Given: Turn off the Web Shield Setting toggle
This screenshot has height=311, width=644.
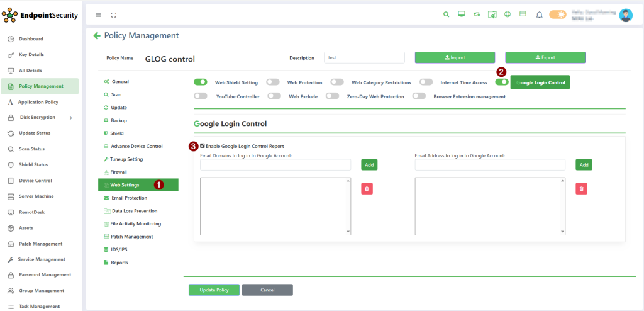Looking at the screenshot, I should point(201,82).
